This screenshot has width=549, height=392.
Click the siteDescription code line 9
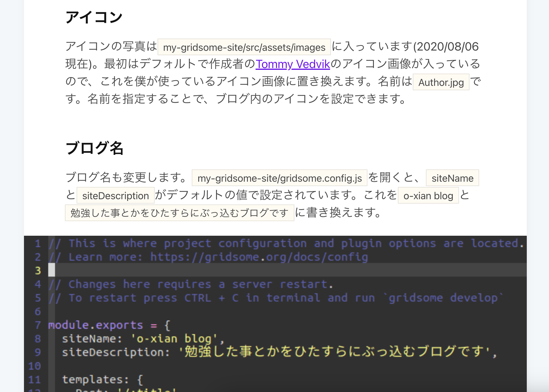279,352
